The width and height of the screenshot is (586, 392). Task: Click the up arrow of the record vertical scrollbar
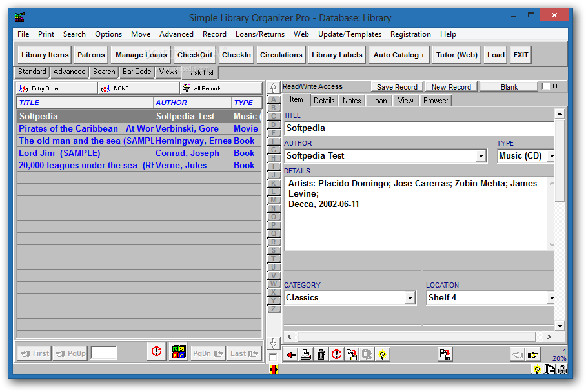click(x=560, y=113)
